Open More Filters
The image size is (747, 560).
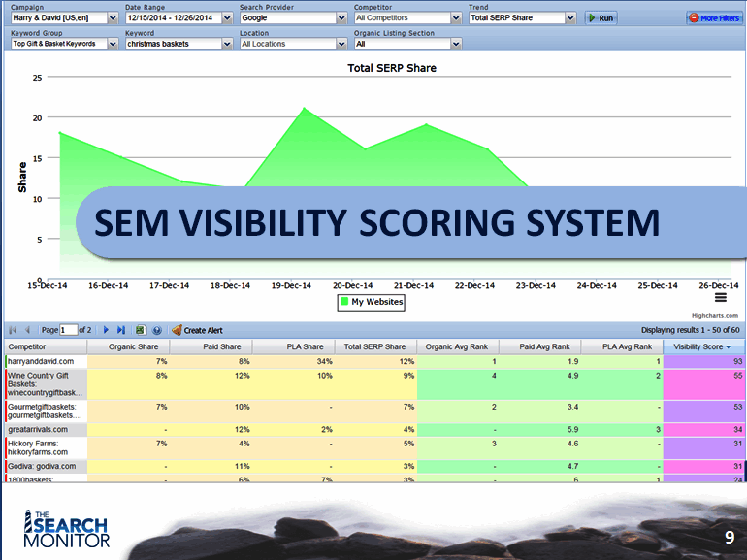(x=714, y=18)
